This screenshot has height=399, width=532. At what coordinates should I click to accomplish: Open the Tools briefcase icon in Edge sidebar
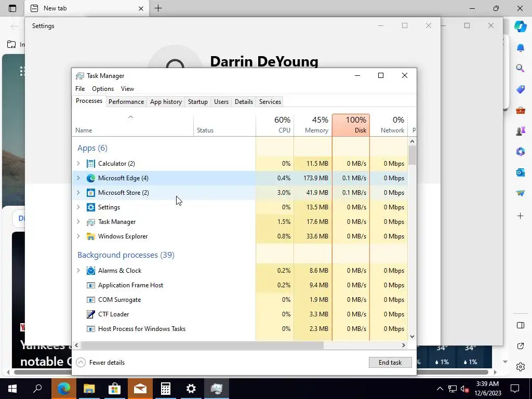[520, 110]
